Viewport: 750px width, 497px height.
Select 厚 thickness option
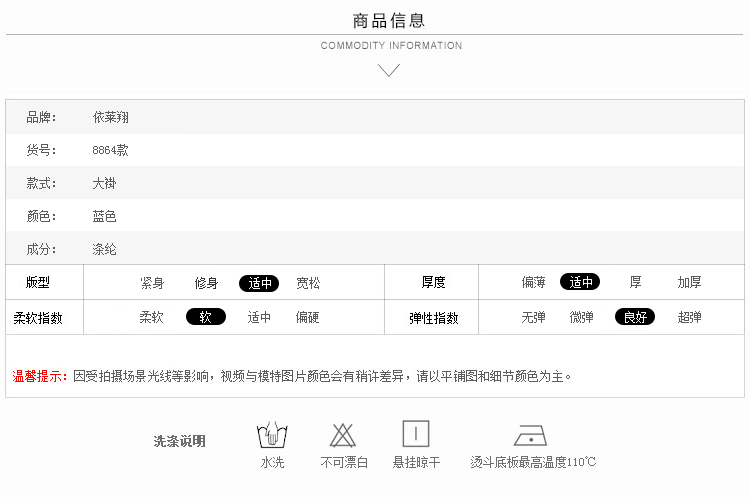(x=635, y=282)
